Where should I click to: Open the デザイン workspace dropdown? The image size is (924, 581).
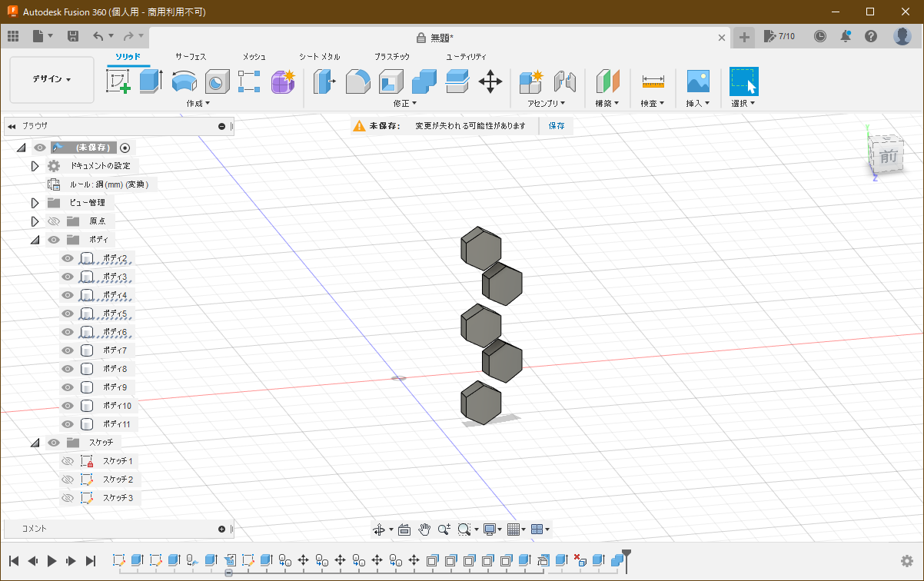52,79
